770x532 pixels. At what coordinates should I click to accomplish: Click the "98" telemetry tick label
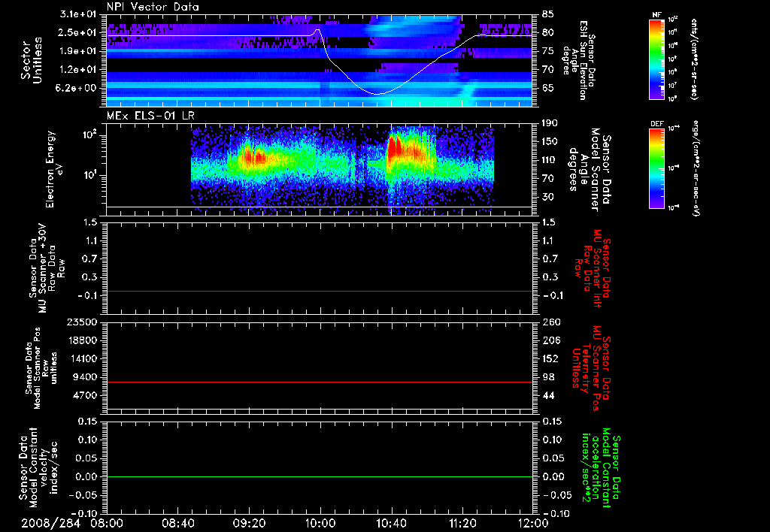(548, 377)
